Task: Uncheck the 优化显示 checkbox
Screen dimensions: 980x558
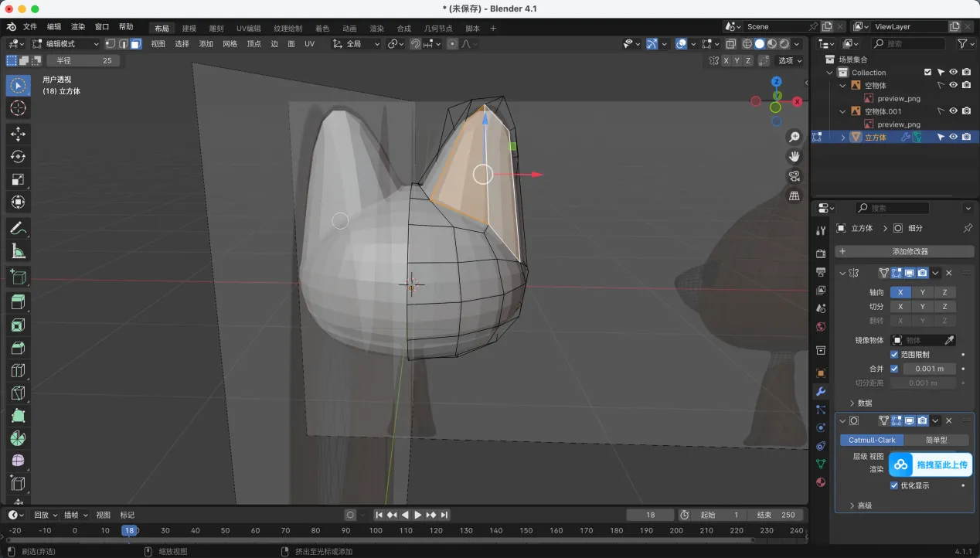Action: point(894,485)
